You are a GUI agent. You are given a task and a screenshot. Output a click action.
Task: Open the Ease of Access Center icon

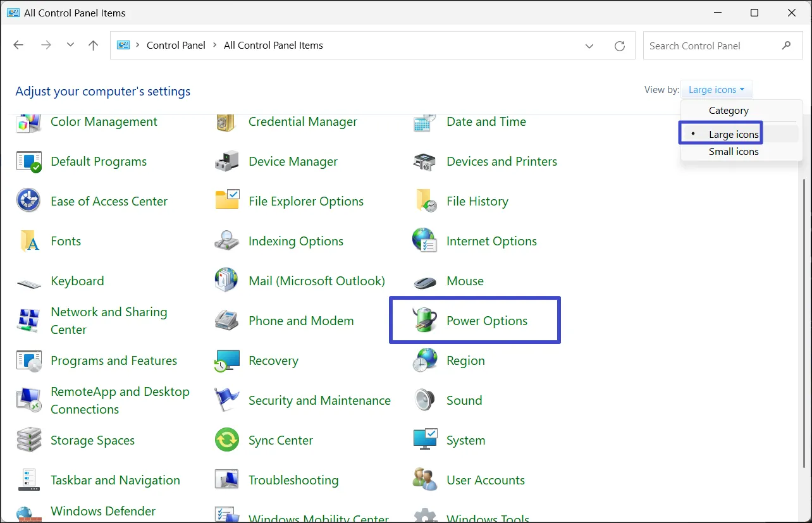click(x=28, y=202)
